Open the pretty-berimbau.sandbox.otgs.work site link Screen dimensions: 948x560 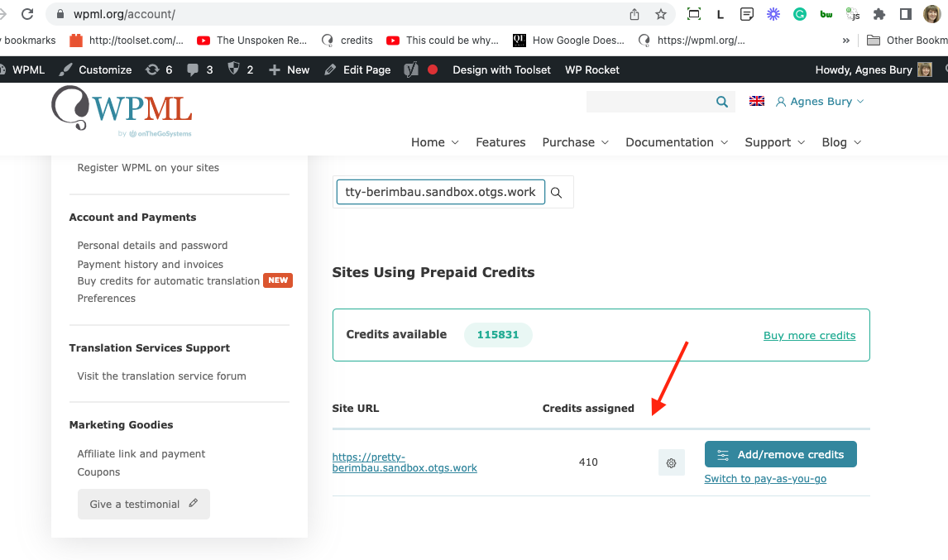405,462
